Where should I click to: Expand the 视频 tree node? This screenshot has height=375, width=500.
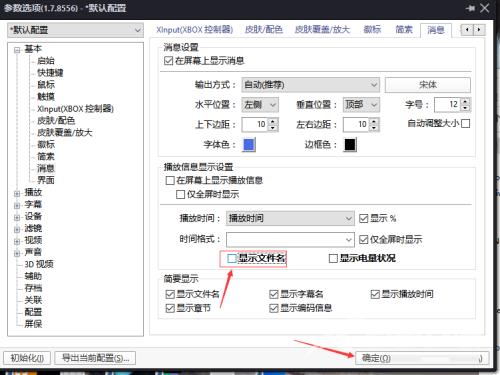point(17,241)
